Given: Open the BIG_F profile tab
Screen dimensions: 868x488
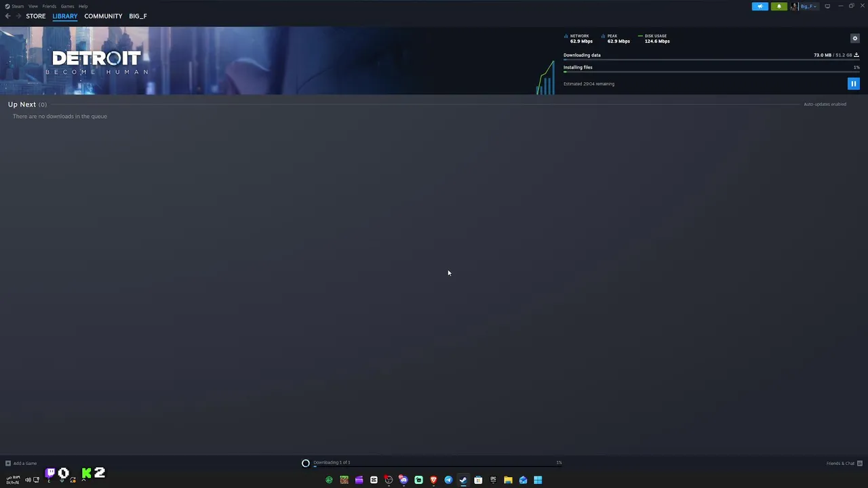Looking at the screenshot, I should click(138, 16).
